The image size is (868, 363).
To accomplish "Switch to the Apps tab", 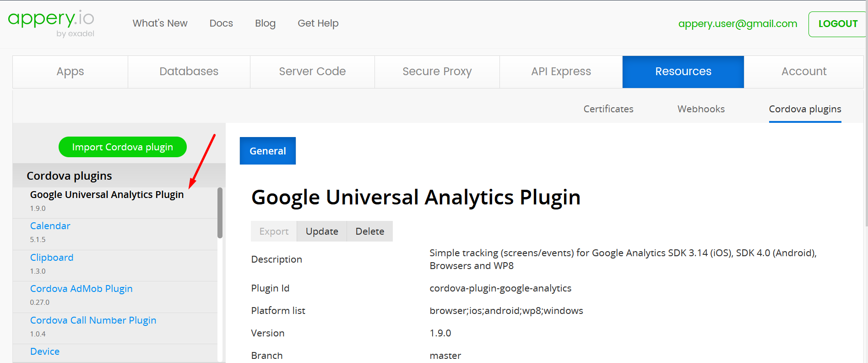I will pos(70,71).
